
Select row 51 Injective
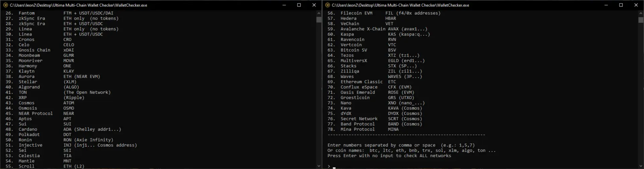[71, 145]
